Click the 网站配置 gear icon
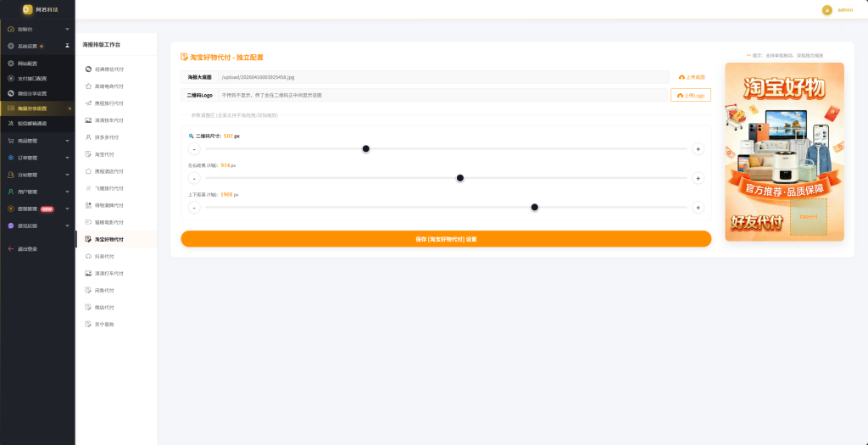The image size is (868, 445). tap(11, 64)
